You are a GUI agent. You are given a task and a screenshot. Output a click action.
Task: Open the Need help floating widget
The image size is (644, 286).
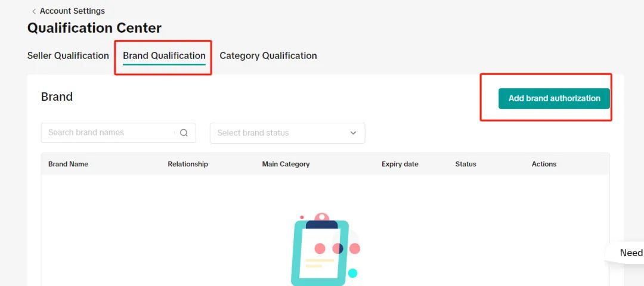(x=629, y=253)
